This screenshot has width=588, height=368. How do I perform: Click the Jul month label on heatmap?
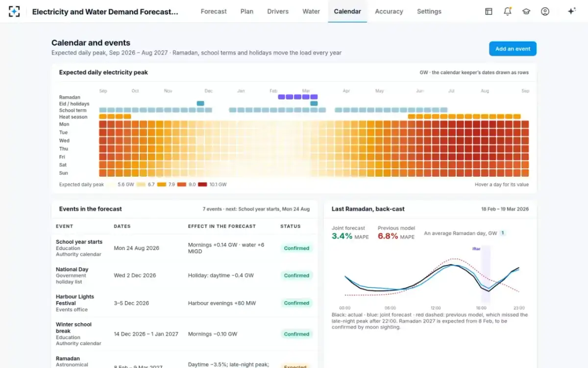(x=451, y=91)
